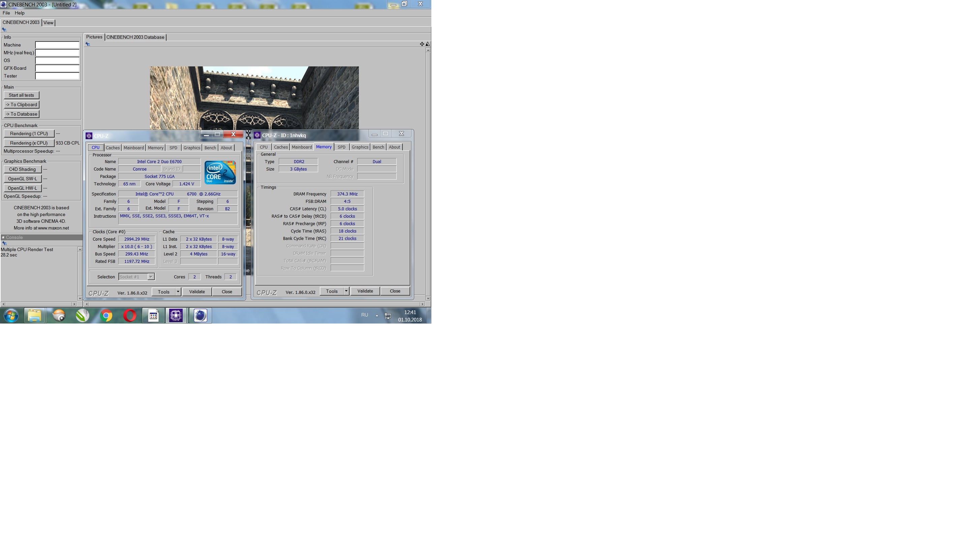Open orange-white ball app in taskbar
Viewport: 980px width, 550px height.
[x=59, y=315]
